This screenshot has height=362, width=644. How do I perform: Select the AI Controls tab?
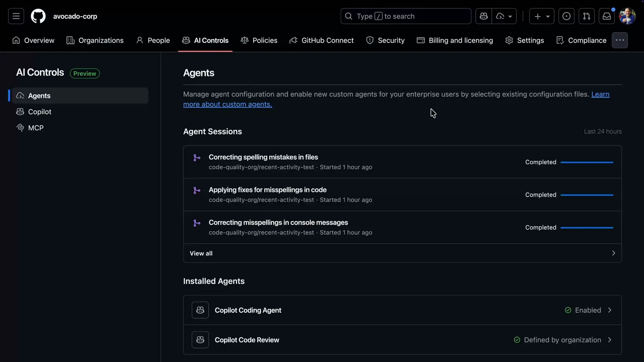click(x=205, y=40)
